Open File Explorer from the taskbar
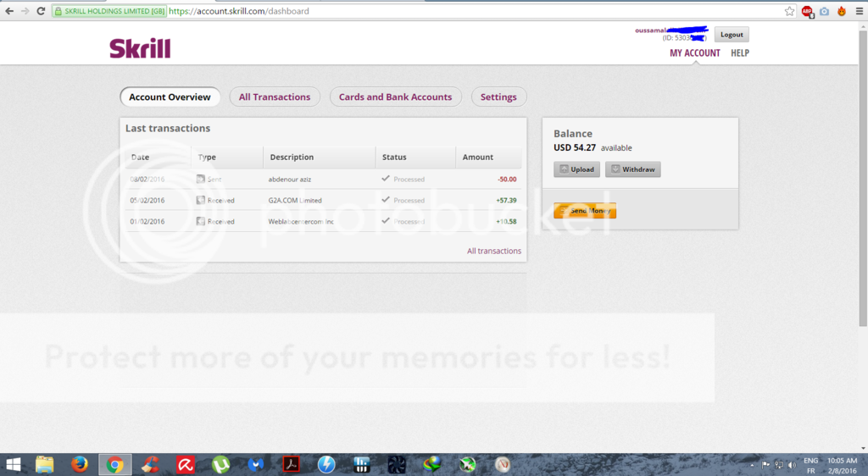This screenshot has width=868, height=476. [x=44, y=465]
